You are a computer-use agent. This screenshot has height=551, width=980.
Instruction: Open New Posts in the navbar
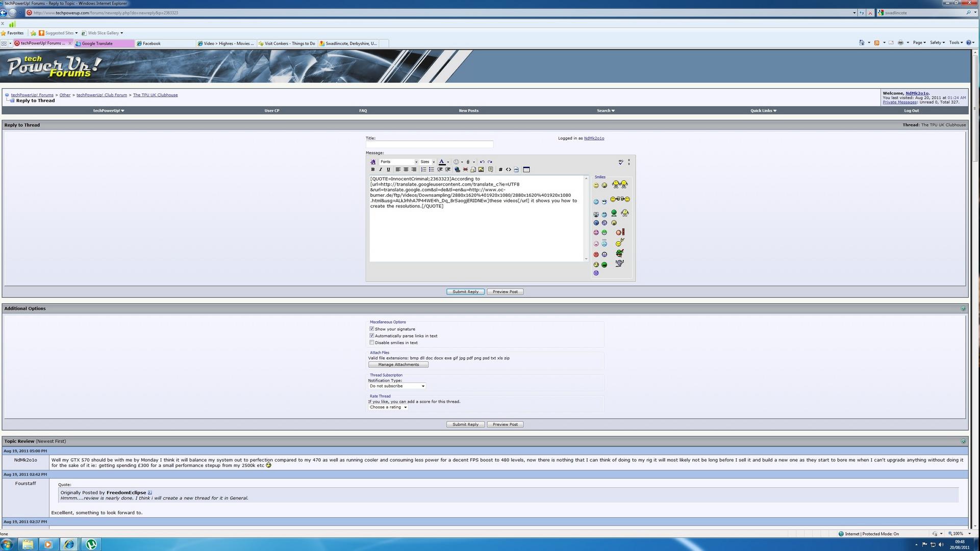468,110
